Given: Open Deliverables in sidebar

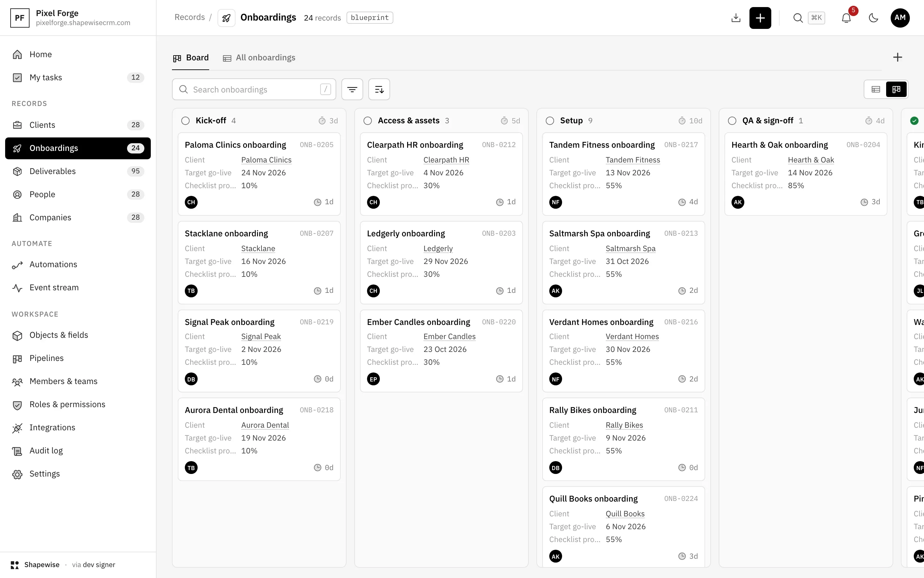Looking at the screenshot, I should pyautogui.click(x=78, y=171).
